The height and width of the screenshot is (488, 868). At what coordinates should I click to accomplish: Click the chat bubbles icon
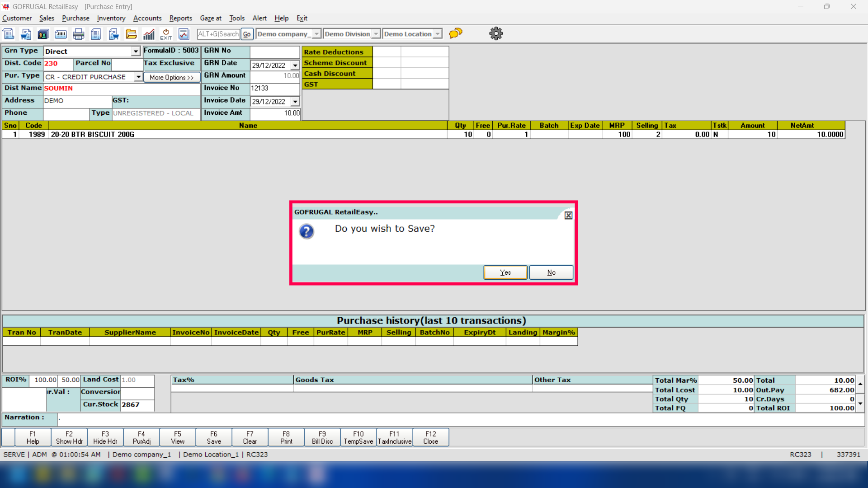pos(456,33)
